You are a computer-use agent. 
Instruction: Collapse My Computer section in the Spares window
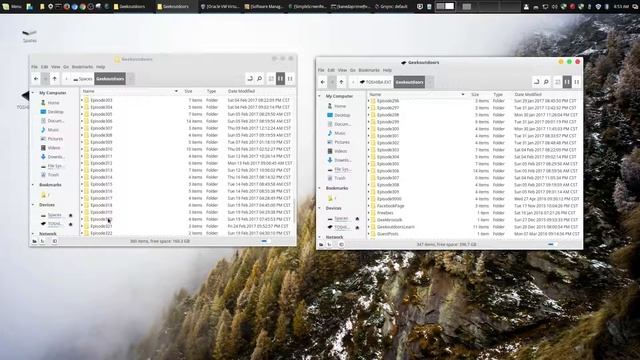33,93
